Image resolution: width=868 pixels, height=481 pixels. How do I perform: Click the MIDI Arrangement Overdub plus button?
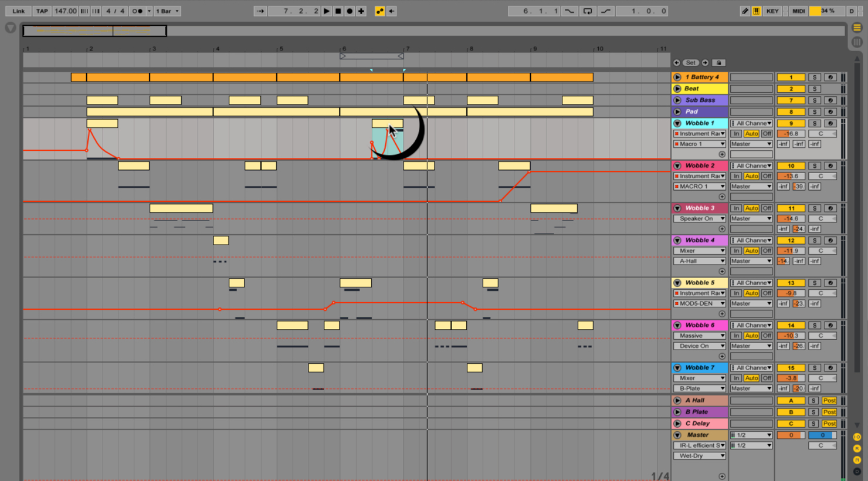pos(361,11)
